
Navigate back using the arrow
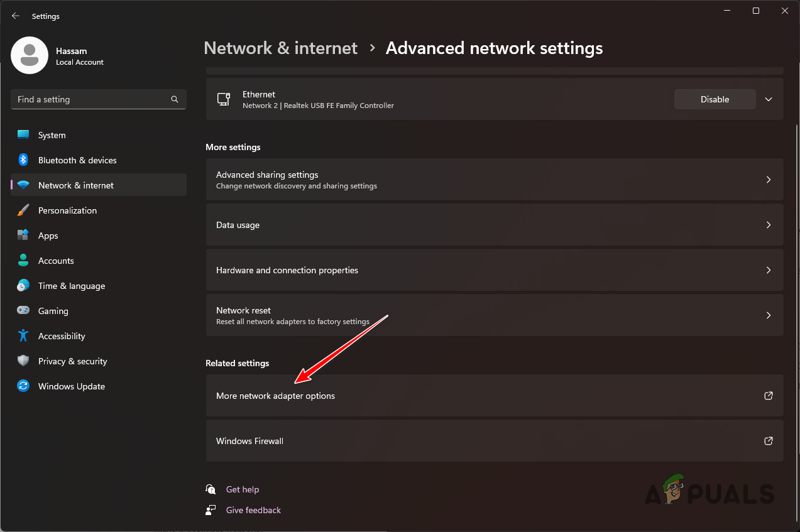coord(15,16)
